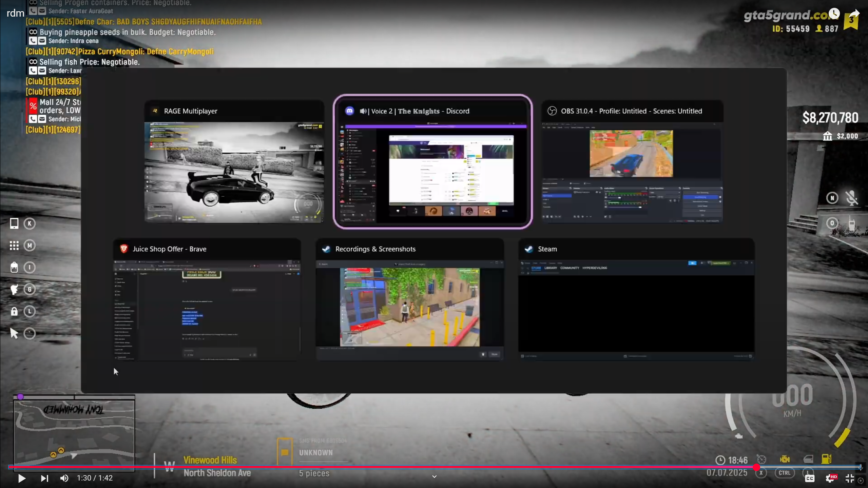This screenshot has height=488, width=868.
Task: Mute the video with the speaker icon
Action: click(64, 478)
